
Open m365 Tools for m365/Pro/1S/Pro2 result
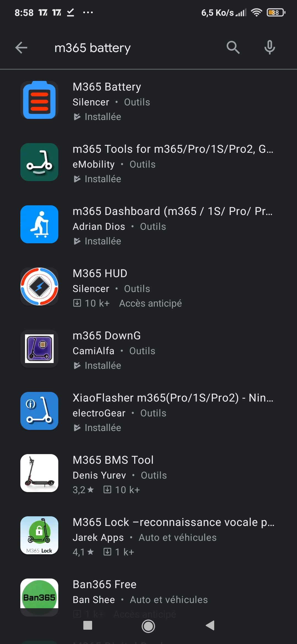[x=173, y=149]
